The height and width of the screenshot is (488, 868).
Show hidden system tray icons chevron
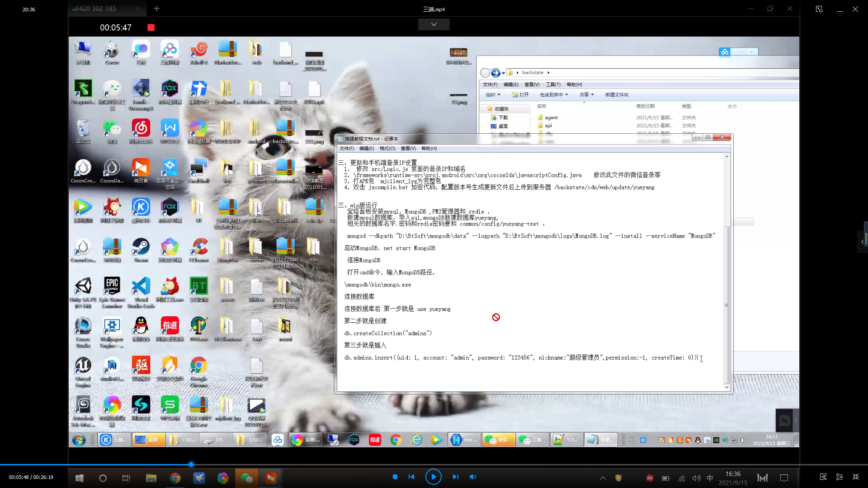pos(603,478)
